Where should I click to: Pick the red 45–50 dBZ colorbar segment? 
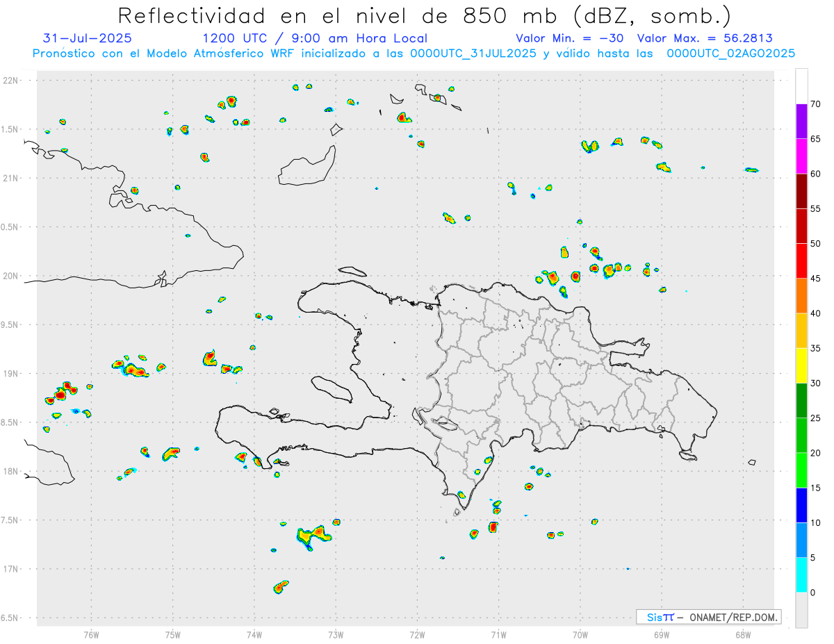point(801,261)
